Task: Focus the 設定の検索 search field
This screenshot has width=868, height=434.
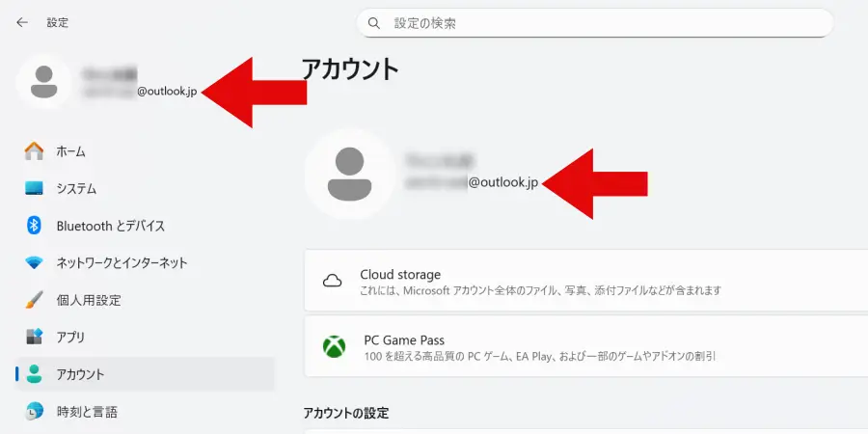Action: [595, 23]
